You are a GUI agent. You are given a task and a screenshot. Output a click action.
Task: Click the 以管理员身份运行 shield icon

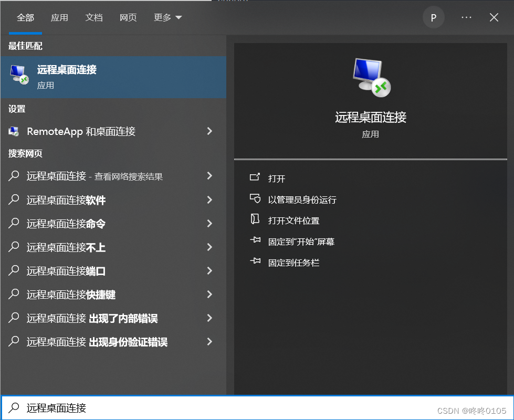pos(255,198)
